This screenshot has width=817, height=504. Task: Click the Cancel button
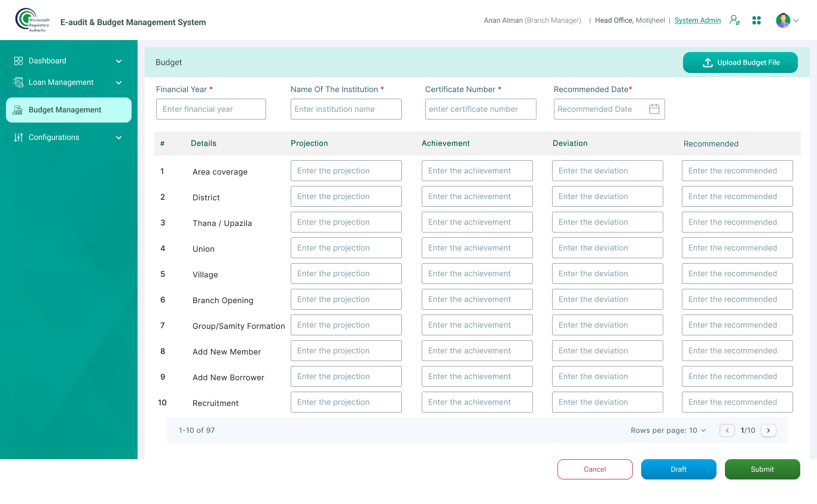click(x=595, y=469)
